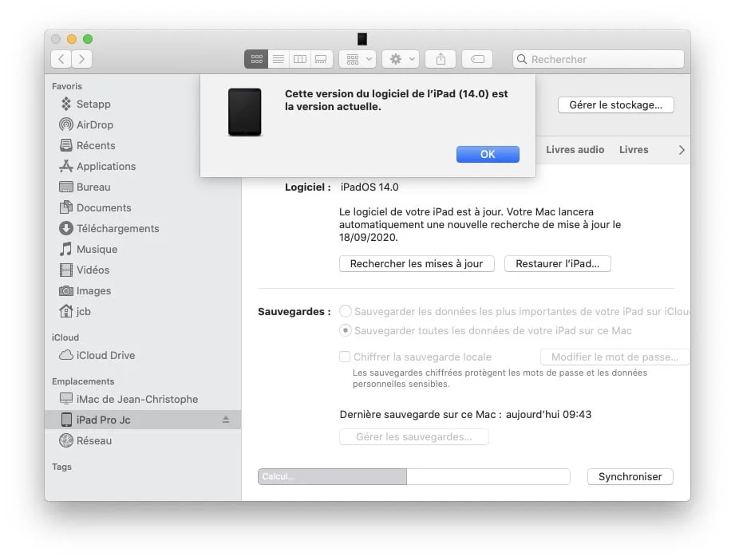
Task: Click the Tags section header
Action: click(x=62, y=467)
